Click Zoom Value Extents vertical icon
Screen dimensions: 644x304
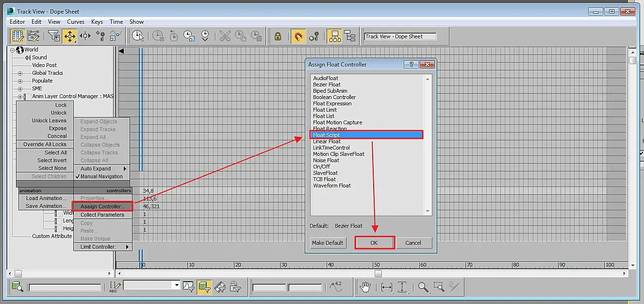click(x=402, y=287)
